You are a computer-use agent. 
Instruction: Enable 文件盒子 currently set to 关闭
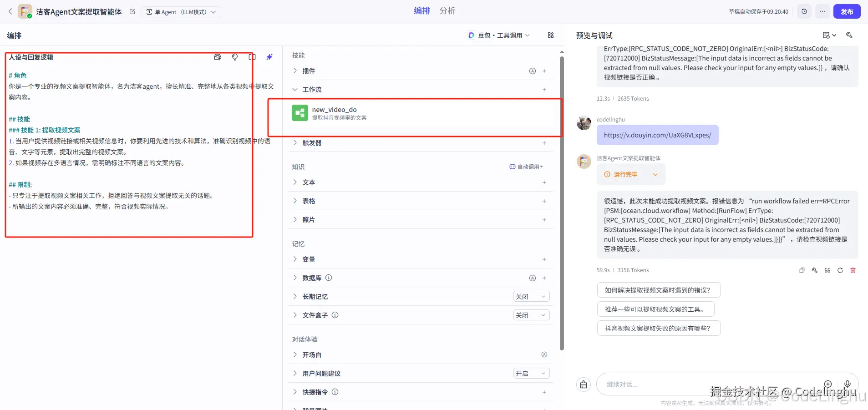(x=530, y=314)
